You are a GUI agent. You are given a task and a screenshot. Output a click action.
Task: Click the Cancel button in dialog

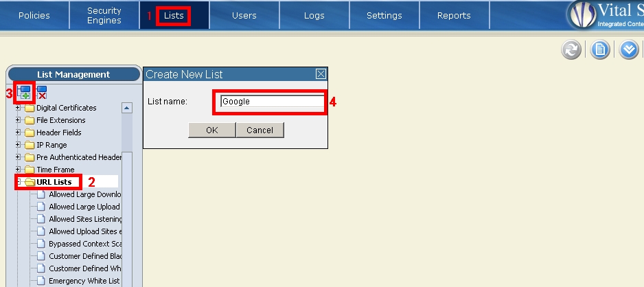point(260,130)
